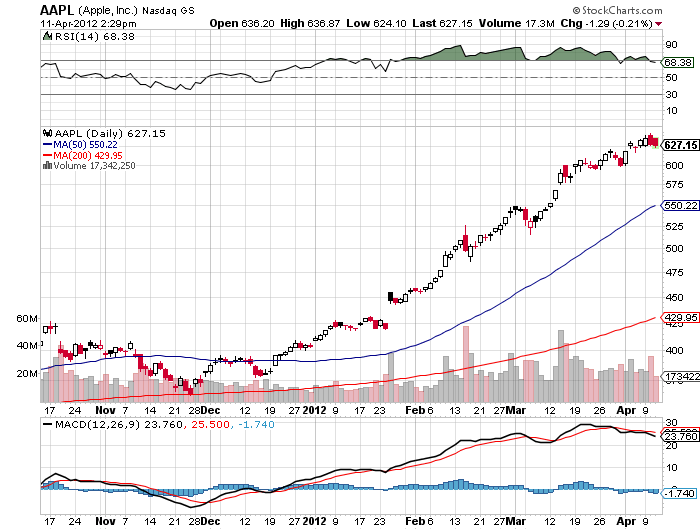Click the 429.95 MA(200) value tag
The width and height of the screenshot is (700, 530).
(680, 317)
